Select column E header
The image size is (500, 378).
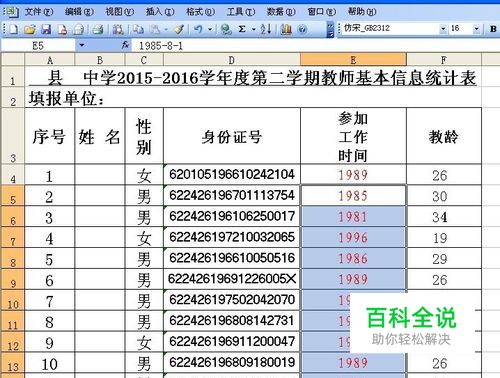[x=353, y=60]
